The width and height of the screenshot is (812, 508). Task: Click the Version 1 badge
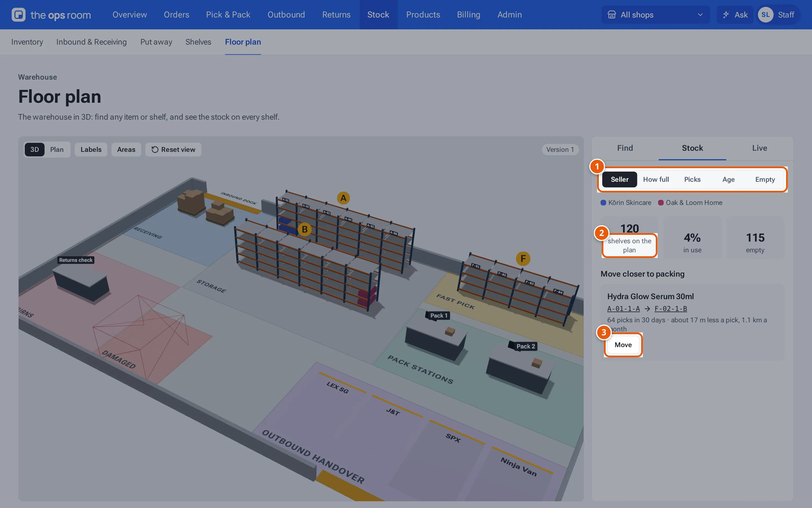(560, 150)
